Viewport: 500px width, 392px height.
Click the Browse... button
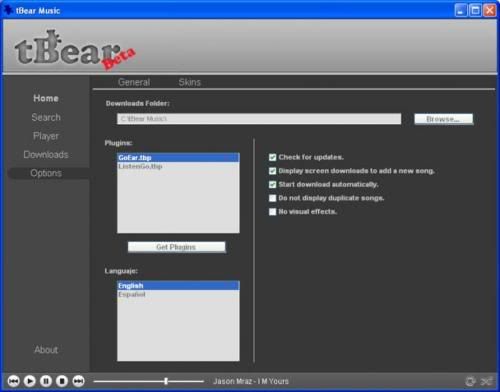[x=443, y=119]
